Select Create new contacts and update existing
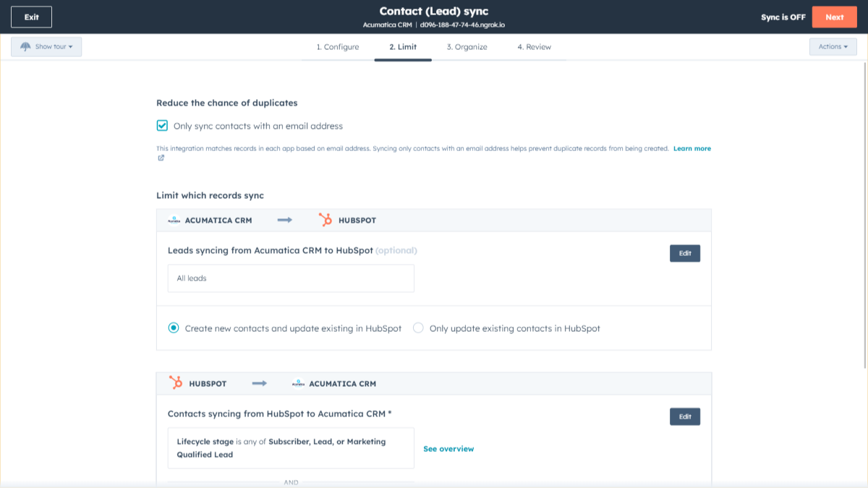Viewport: 868px width, 488px height. (x=174, y=328)
